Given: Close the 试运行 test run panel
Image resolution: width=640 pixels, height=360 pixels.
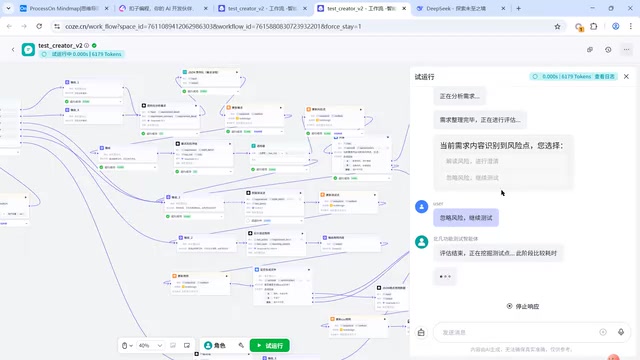Looking at the screenshot, I should coord(626,76).
